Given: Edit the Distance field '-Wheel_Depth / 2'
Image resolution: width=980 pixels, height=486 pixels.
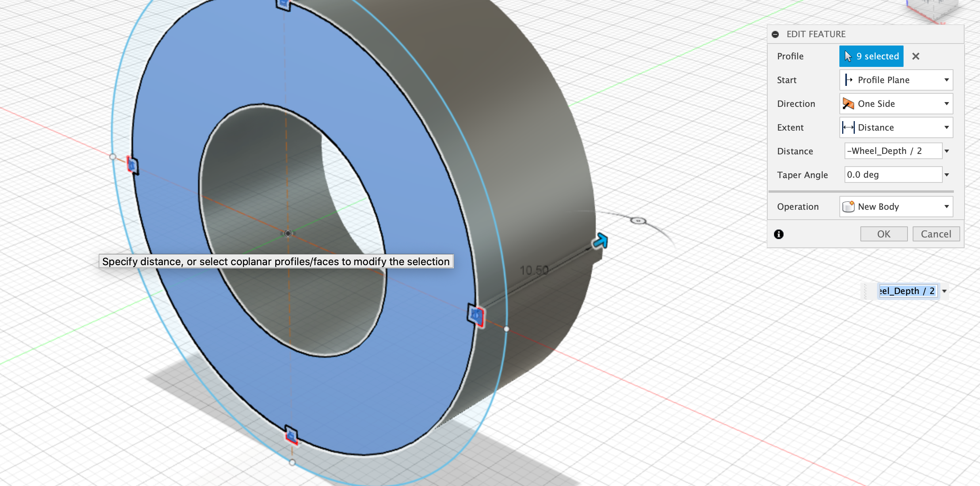Looking at the screenshot, I should 893,151.
